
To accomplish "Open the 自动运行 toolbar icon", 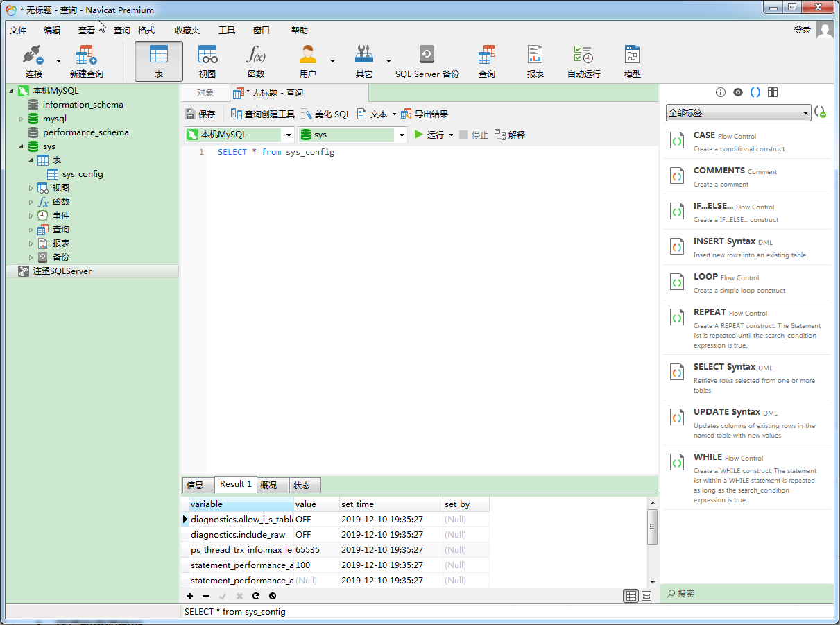I will [583, 60].
